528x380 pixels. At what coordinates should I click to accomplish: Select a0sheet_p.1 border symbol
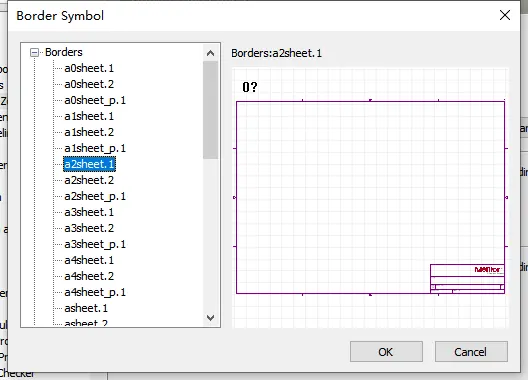coord(95,100)
